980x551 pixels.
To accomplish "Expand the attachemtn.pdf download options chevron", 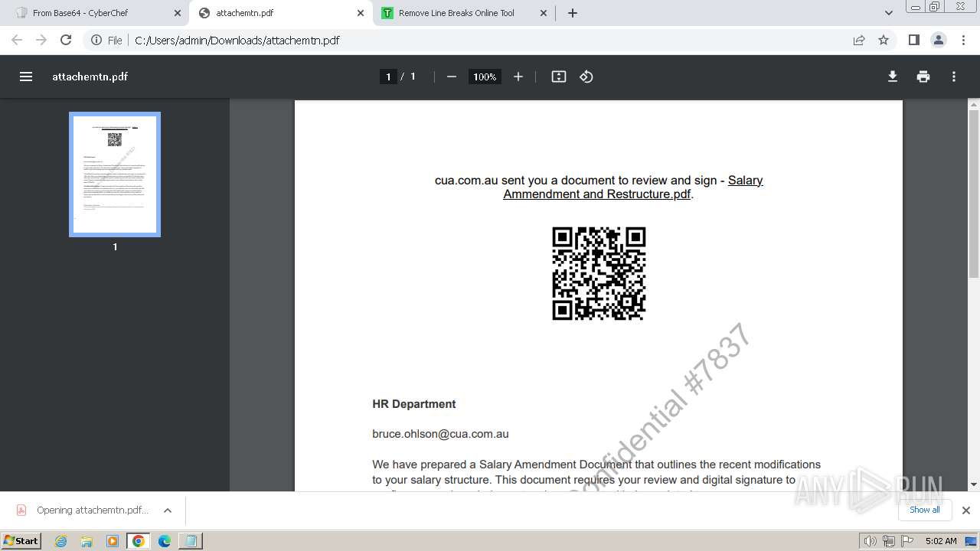I will click(168, 510).
